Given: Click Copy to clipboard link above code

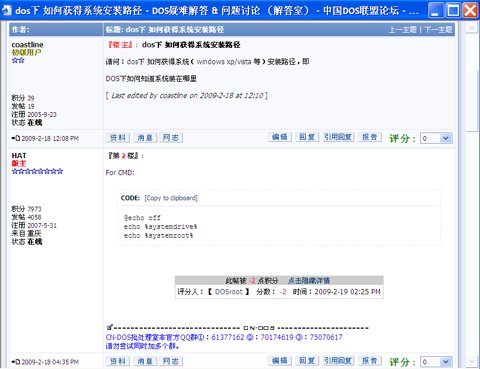Looking at the screenshot, I should [x=171, y=198].
